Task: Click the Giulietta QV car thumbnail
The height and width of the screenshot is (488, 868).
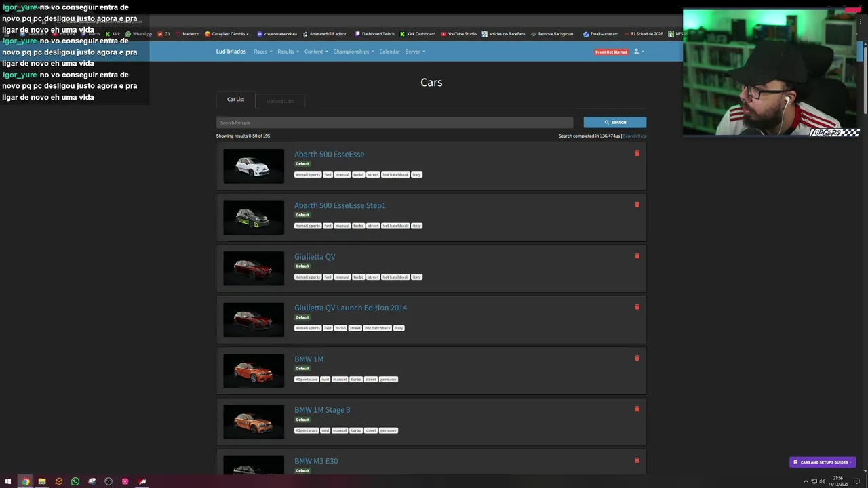Action: 254,268
